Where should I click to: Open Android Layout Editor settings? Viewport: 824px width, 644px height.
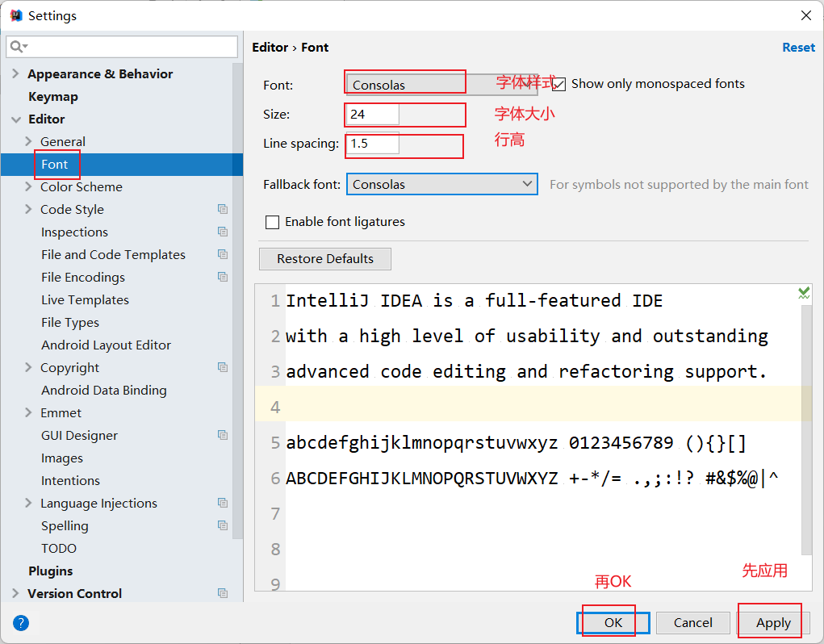107,345
